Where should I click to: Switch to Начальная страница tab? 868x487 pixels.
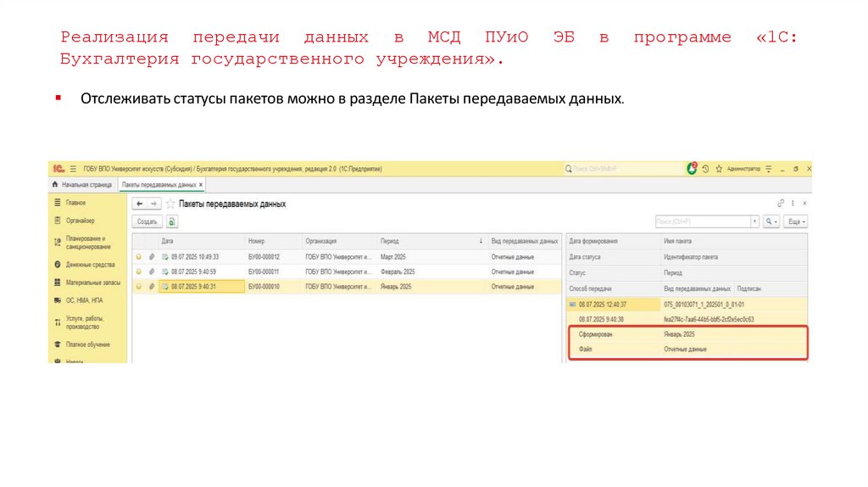pos(82,184)
